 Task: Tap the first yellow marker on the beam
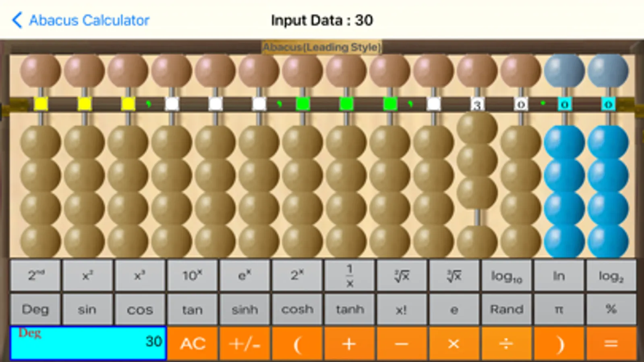click(41, 105)
